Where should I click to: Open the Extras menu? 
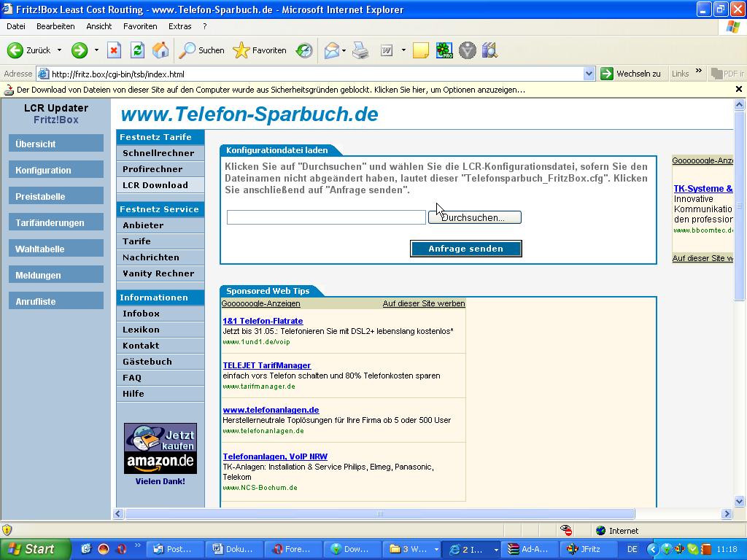[x=180, y=26]
